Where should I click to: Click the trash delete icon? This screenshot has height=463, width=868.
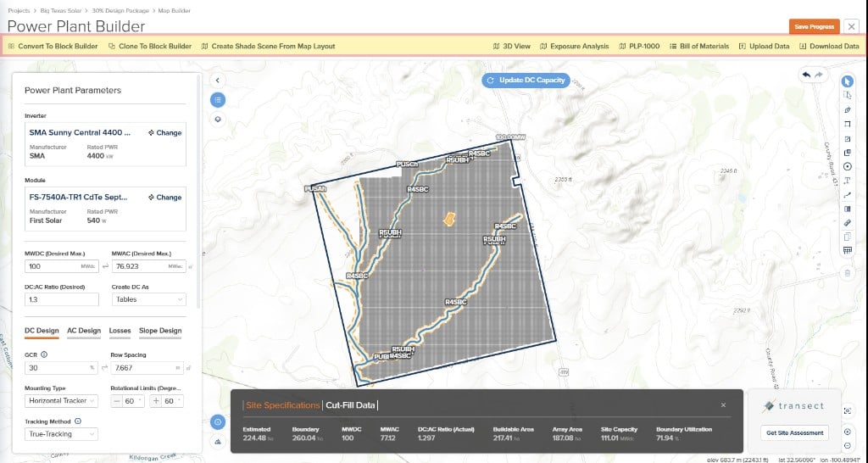coord(847,272)
